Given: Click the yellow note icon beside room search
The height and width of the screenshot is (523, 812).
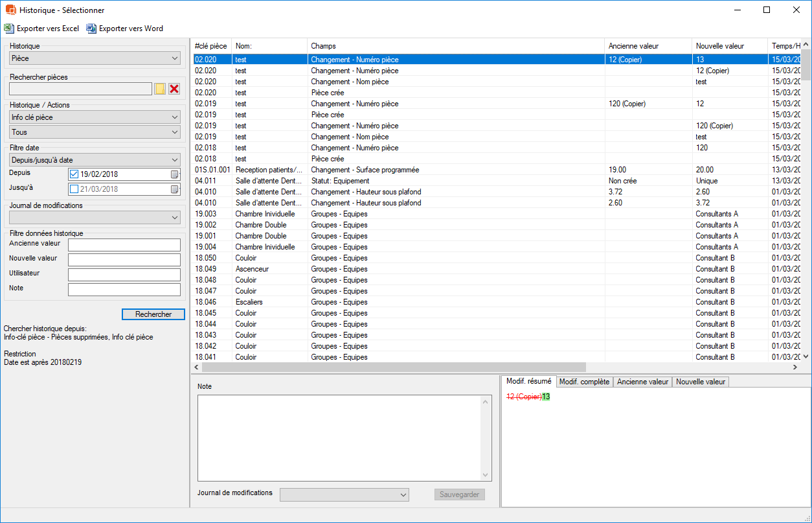Looking at the screenshot, I should click(x=160, y=89).
